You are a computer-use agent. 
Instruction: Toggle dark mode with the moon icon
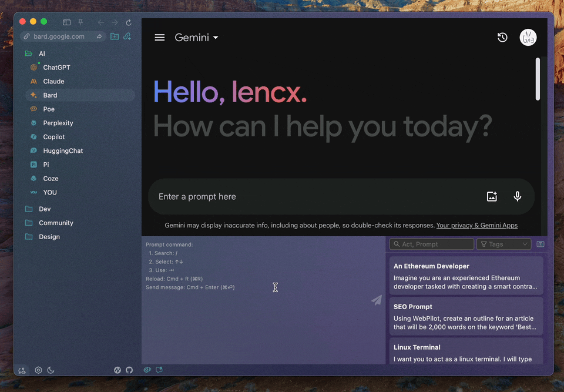tap(51, 370)
